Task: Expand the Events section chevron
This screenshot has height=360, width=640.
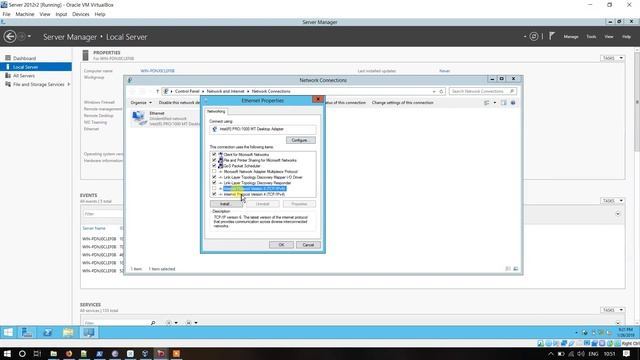Action: tap(618, 214)
